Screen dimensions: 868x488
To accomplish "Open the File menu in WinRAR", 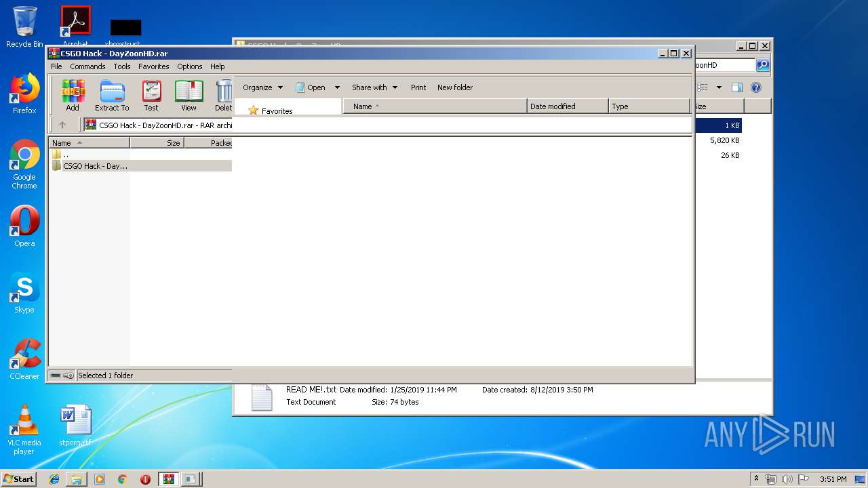I will [x=56, y=66].
